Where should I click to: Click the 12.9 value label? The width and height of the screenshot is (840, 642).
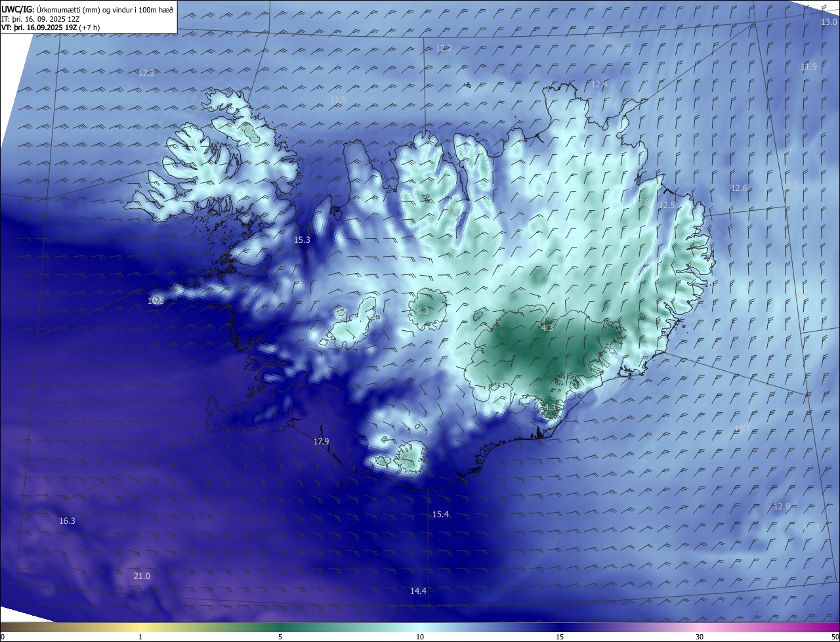tap(781, 506)
